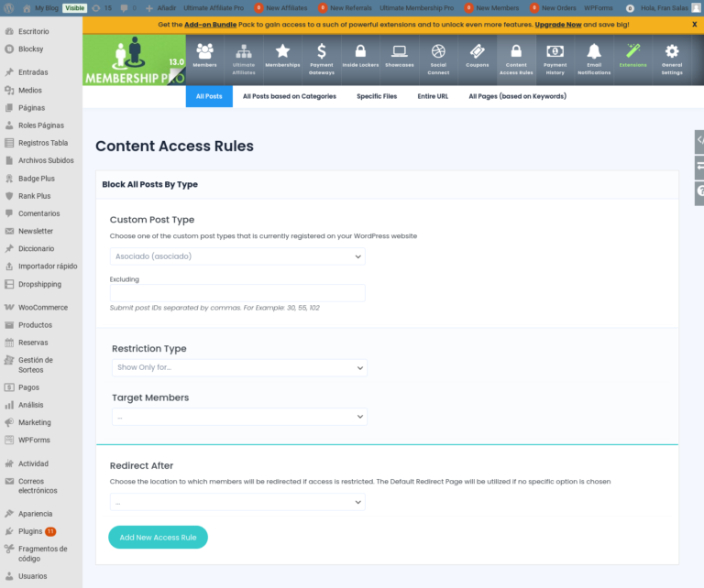Click the Visible status badge
The width and height of the screenshot is (704, 588).
74,8
